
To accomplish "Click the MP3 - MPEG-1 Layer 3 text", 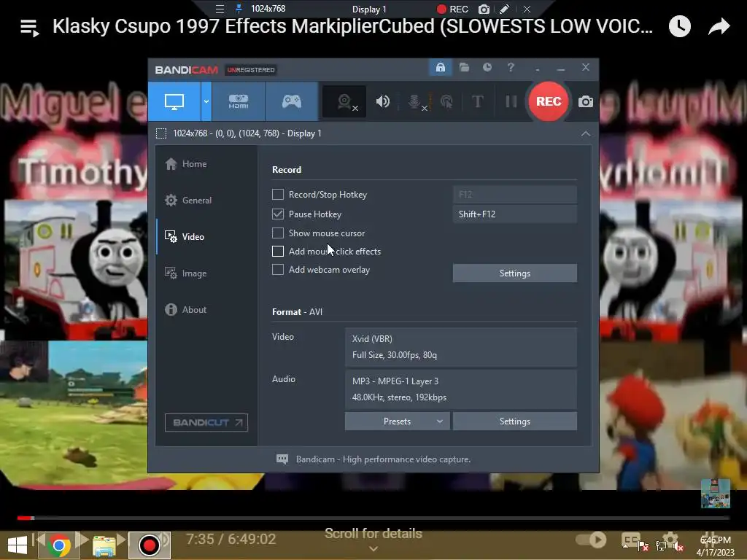I will point(395,381).
